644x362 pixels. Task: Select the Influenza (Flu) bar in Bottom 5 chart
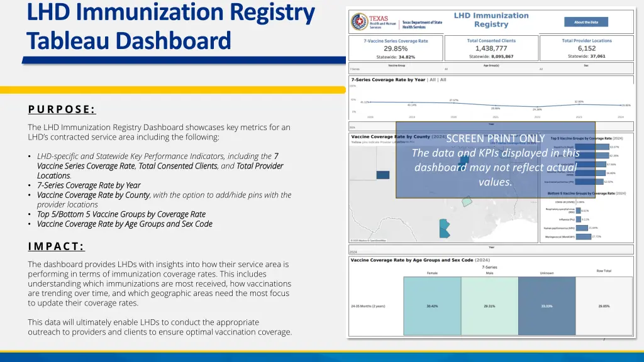tap(579, 219)
